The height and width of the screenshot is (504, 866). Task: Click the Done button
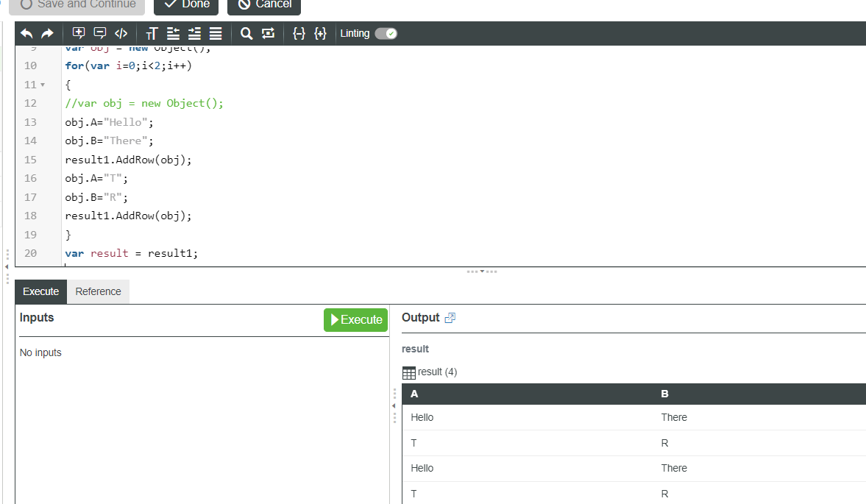pyautogui.click(x=186, y=4)
